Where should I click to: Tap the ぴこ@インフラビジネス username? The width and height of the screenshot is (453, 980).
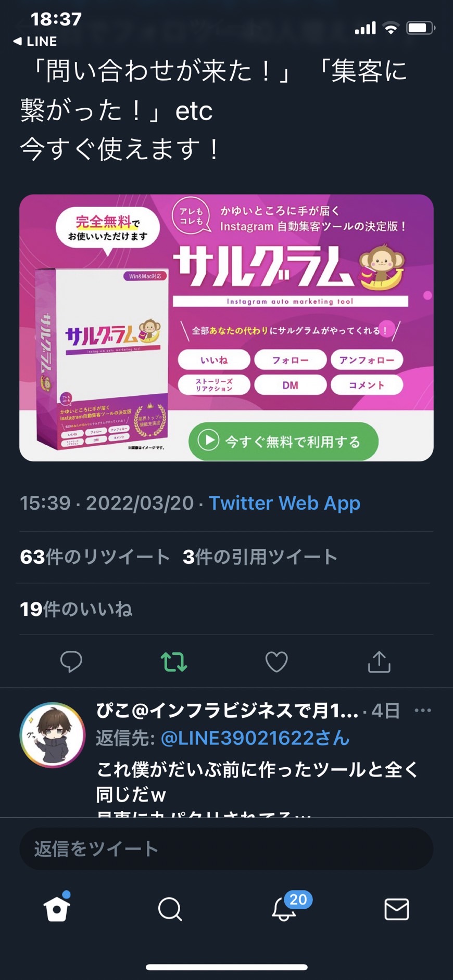228,711
